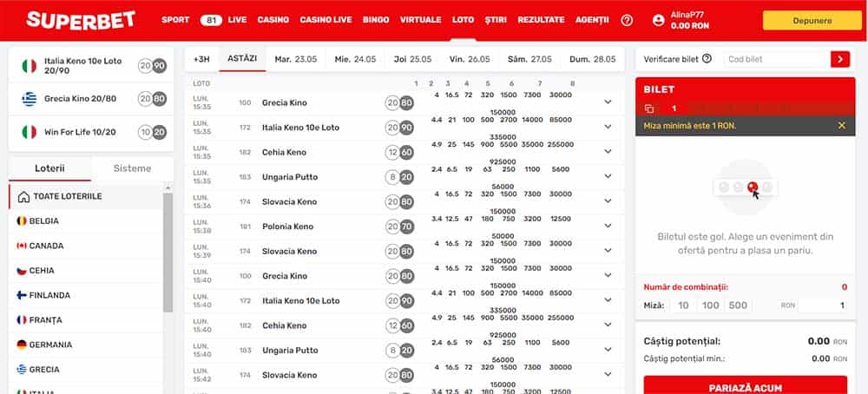Open the help question mark icon in header
The image size is (868, 394).
tap(627, 20)
